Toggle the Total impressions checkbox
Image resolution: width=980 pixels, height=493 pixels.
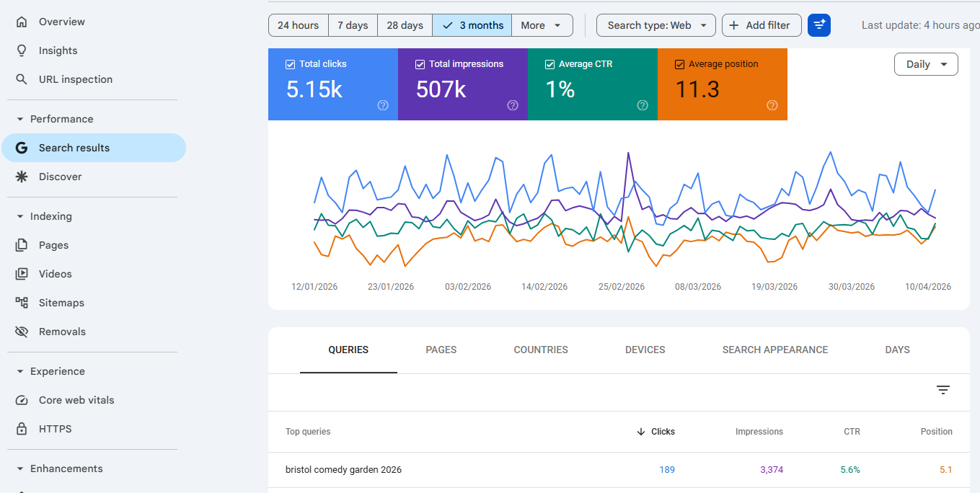tap(420, 64)
